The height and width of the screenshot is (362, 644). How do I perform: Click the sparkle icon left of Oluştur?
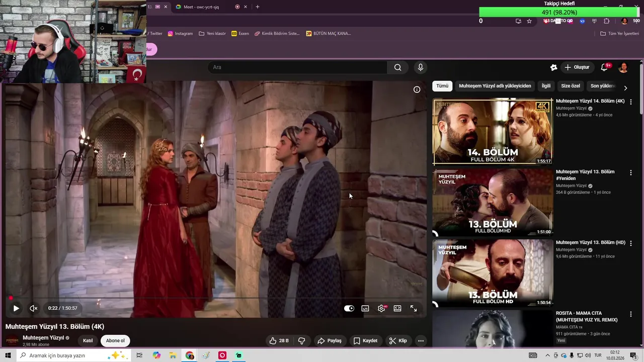(x=553, y=67)
